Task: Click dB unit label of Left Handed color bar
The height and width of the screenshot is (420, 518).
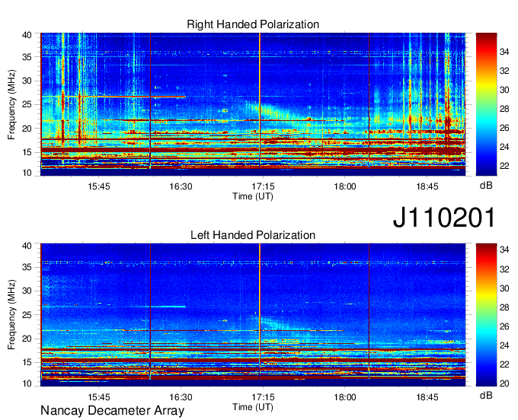Action: click(x=486, y=395)
